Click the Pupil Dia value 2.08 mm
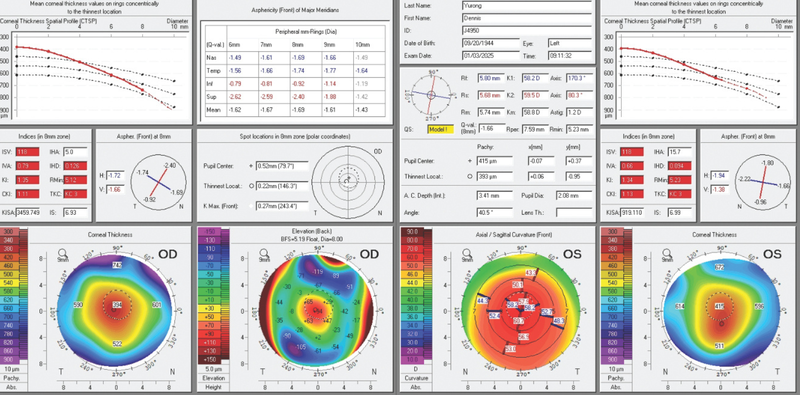This screenshot has width=800, height=395. click(574, 195)
